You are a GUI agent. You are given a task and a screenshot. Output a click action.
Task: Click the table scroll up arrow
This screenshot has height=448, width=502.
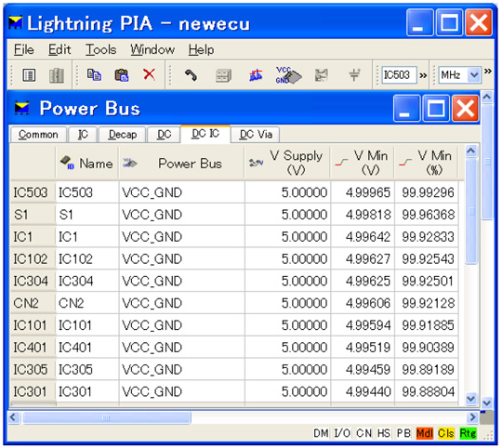tap(470, 152)
